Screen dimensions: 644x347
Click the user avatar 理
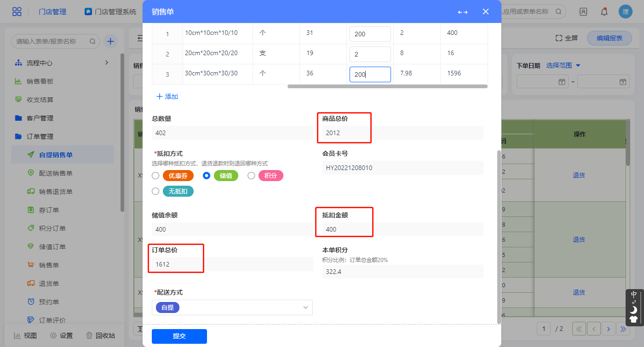click(626, 12)
